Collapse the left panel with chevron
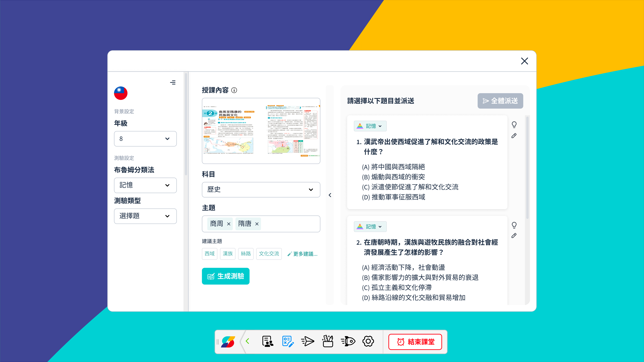 (330, 195)
